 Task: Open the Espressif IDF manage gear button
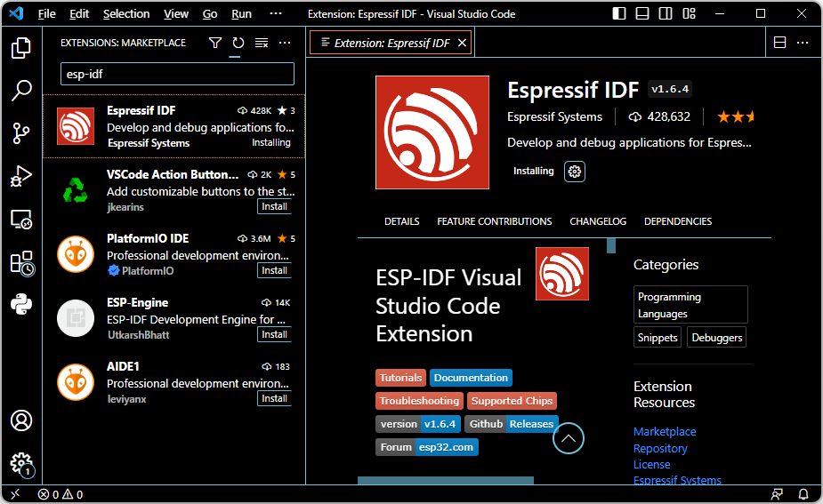(575, 172)
